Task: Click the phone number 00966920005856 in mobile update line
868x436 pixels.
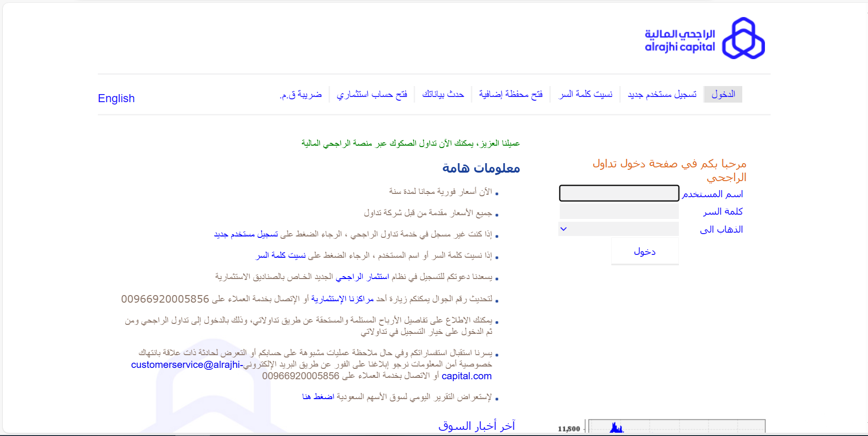Action: click(165, 299)
